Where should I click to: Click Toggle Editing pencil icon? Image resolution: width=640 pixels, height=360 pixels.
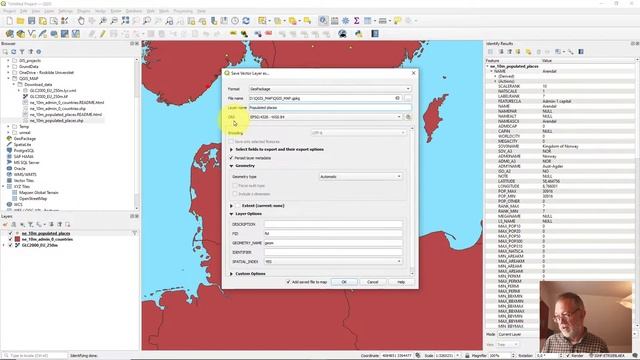coord(102,34)
